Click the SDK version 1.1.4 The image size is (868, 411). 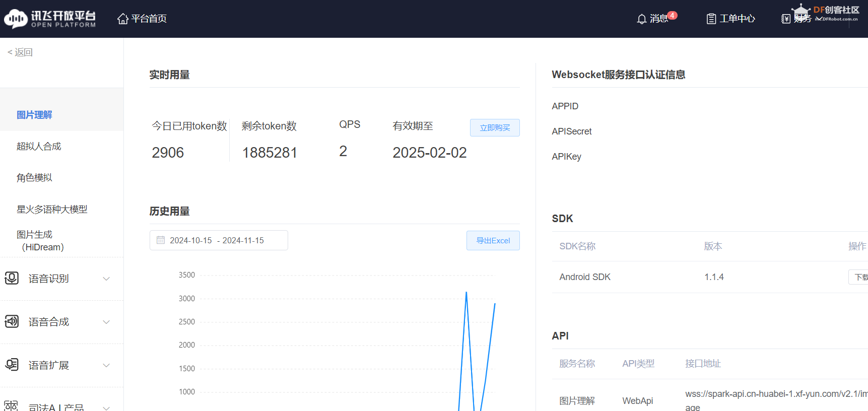tap(714, 277)
